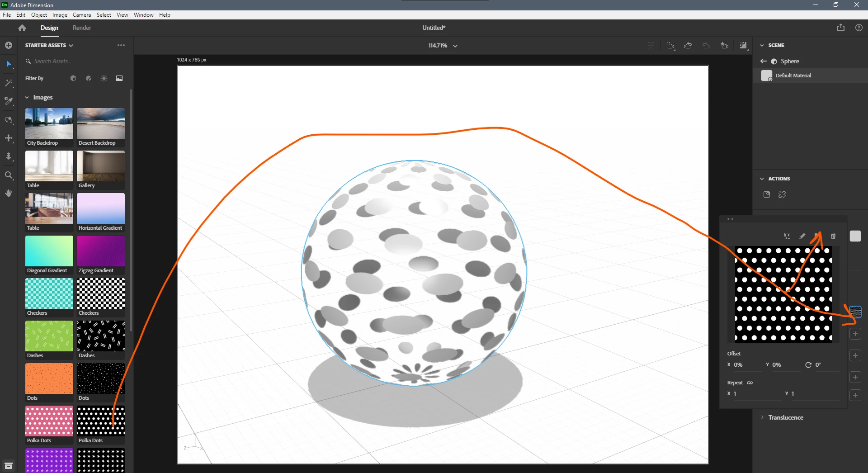Open the add and import content button

[9, 45]
